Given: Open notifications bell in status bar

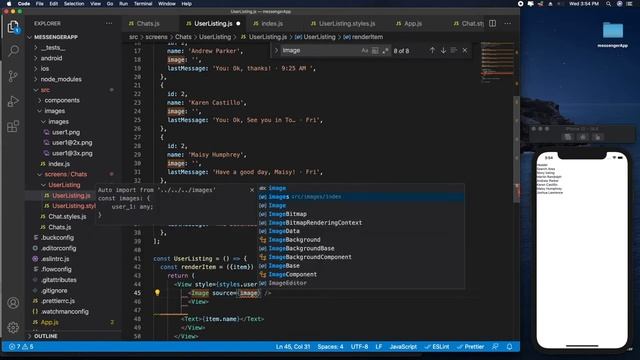Looking at the screenshot, I should [509, 347].
